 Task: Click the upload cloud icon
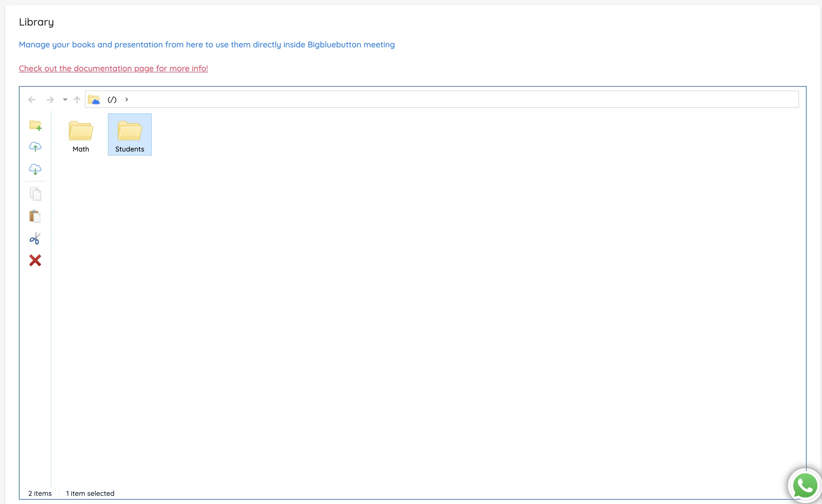(x=35, y=147)
